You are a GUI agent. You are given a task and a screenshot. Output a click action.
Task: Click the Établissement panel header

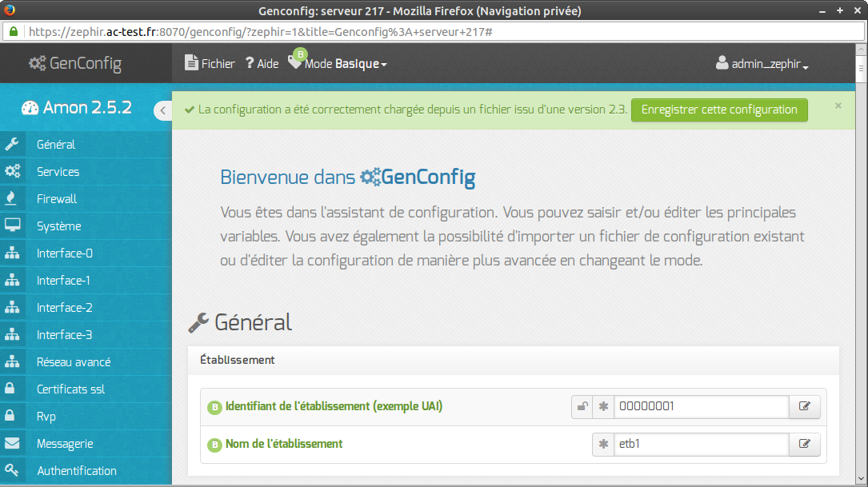514,361
